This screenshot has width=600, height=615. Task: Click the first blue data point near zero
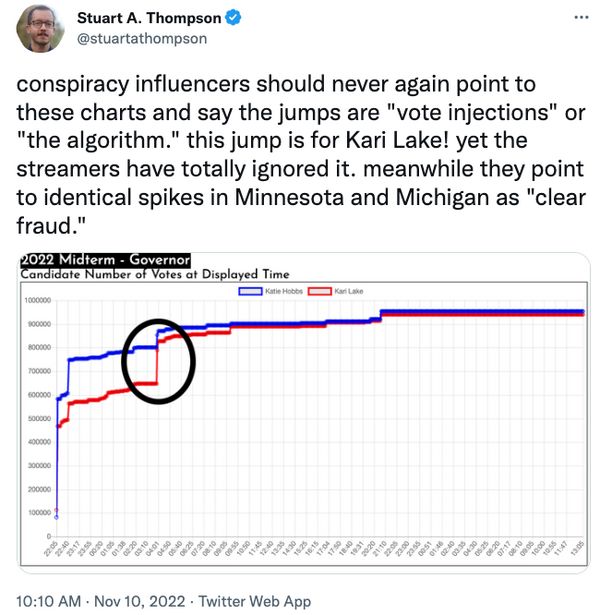tap(56, 517)
